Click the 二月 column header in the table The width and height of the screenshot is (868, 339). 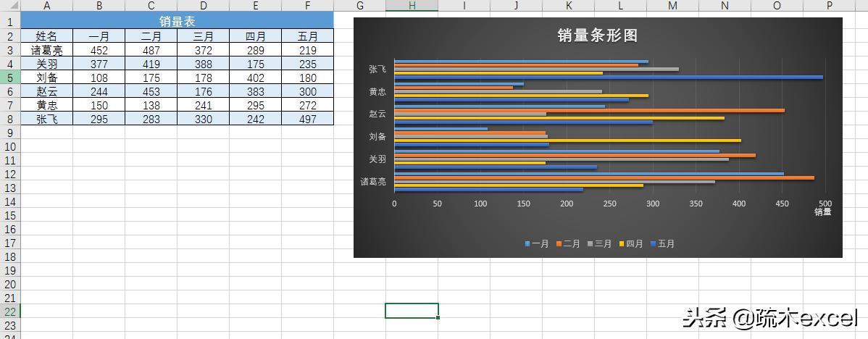(x=151, y=36)
